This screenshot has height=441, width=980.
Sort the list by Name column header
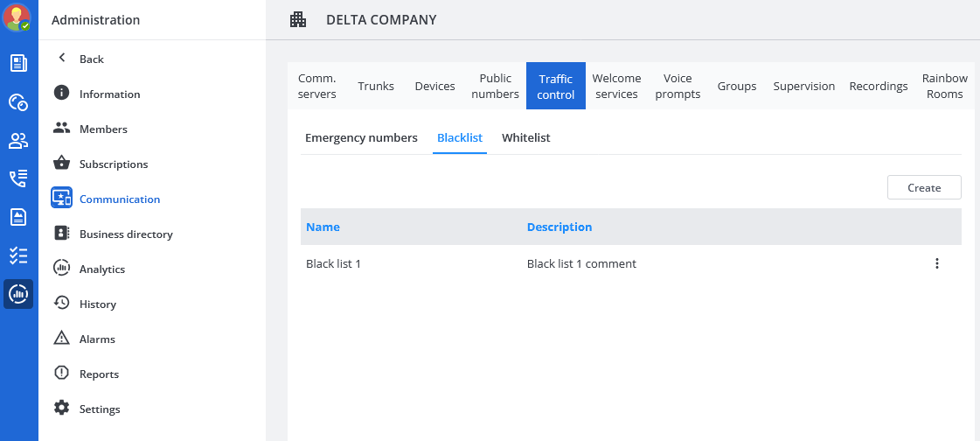click(x=323, y=227)
